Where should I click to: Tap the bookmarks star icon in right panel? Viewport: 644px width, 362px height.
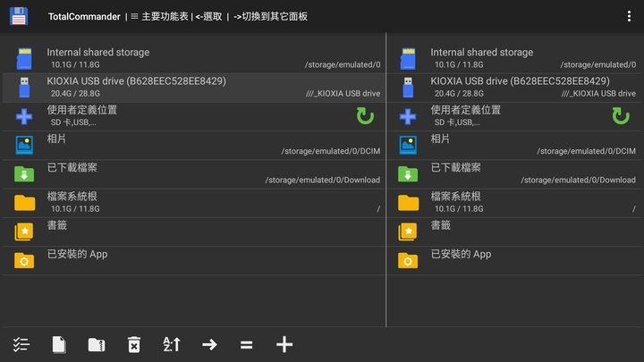(x=408, y=232)
